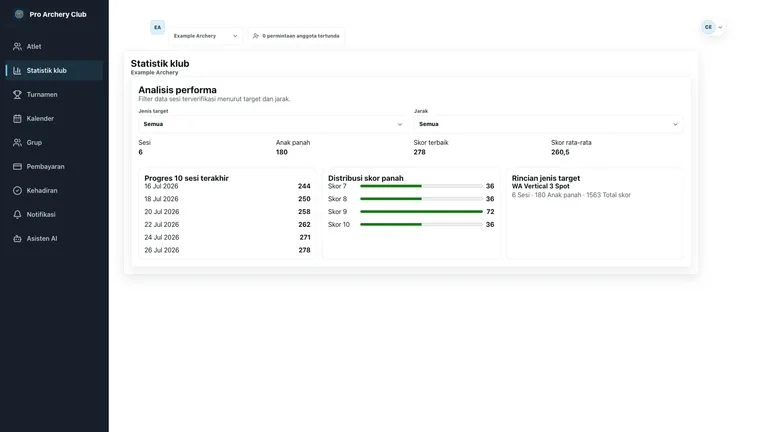Show Notifikasi page
Viewport: 768px width, 432px height.
54,215
